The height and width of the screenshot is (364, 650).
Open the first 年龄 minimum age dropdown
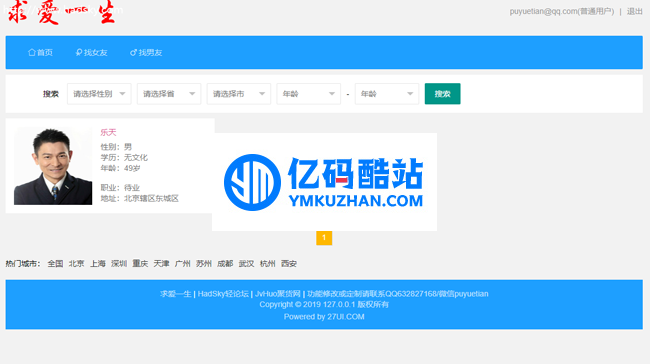308,94
